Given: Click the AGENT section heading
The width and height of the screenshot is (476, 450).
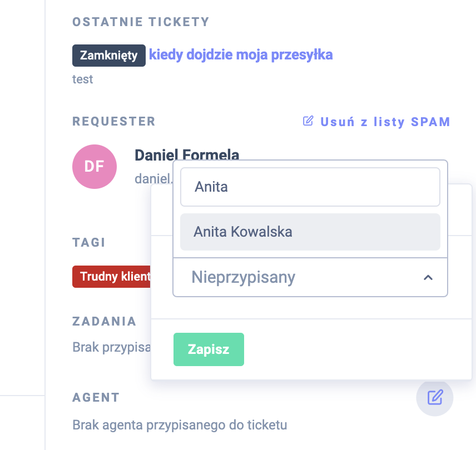Looking at the screenshot, I should tap(96, 397).
